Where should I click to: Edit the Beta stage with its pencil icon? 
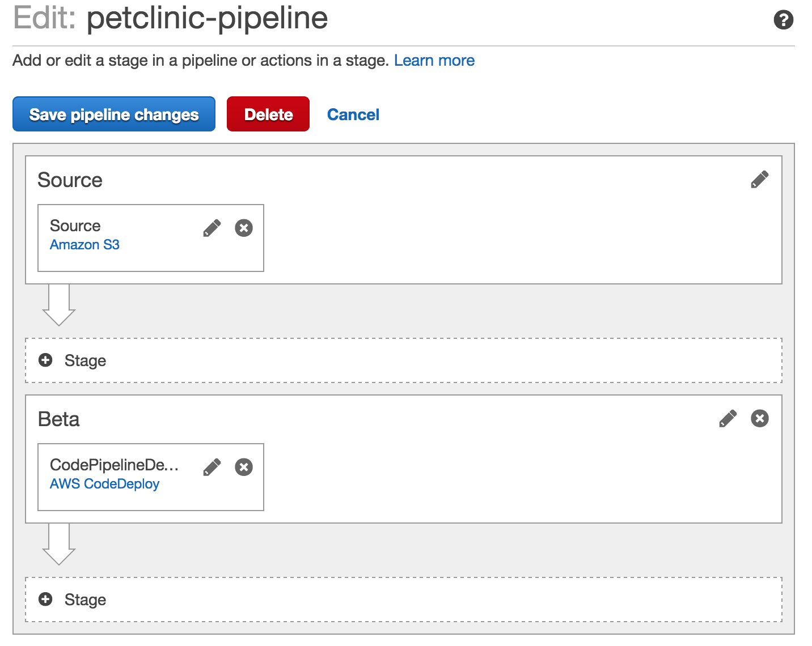point(728,418)
